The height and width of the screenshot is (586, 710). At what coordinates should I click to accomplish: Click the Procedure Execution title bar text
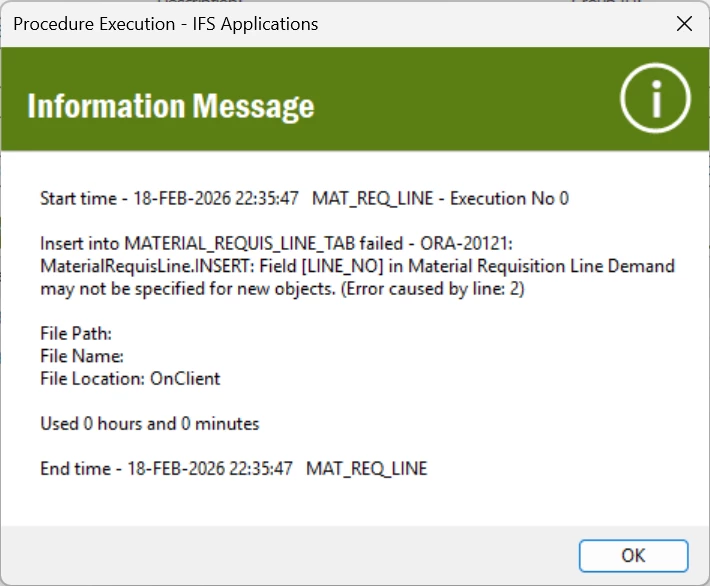pyautogui.click(x=165, y=24)
